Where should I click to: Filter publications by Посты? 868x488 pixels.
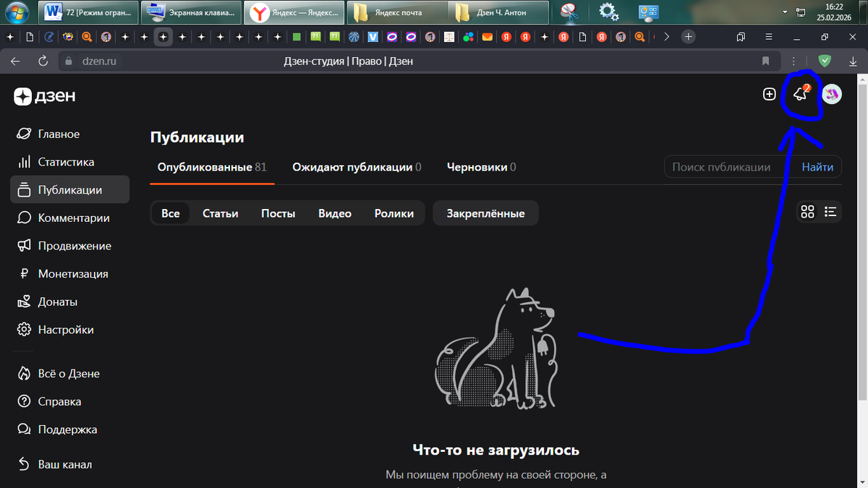coord(278,213)
